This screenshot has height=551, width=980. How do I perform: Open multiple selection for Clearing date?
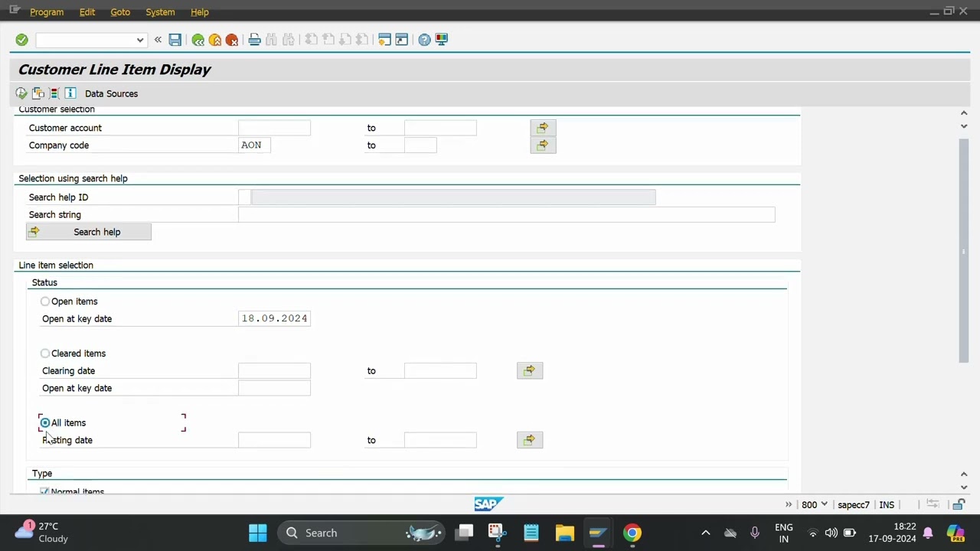(530, 370)
